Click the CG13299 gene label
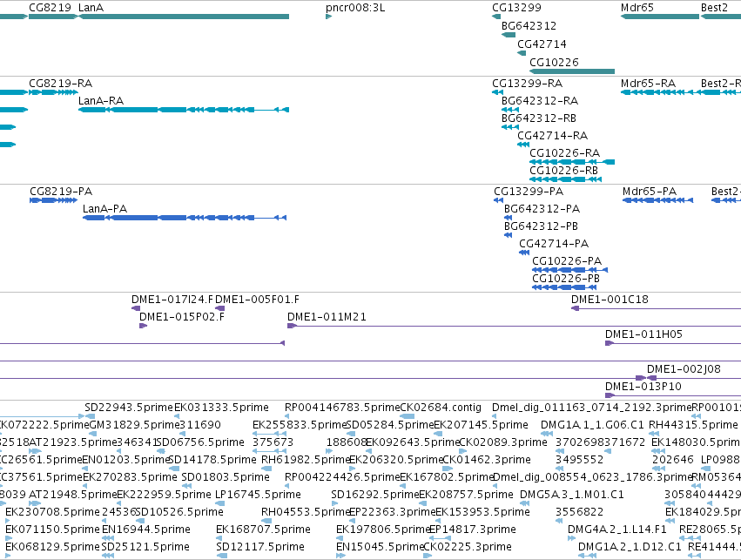This screenshot has height=560, width=741. [x=516, y=8]
